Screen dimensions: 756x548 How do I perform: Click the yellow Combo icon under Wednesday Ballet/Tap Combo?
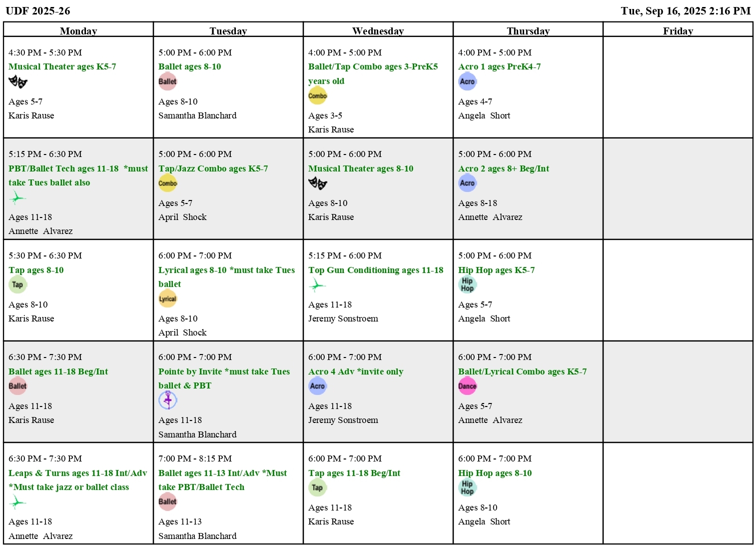[317, 95]
